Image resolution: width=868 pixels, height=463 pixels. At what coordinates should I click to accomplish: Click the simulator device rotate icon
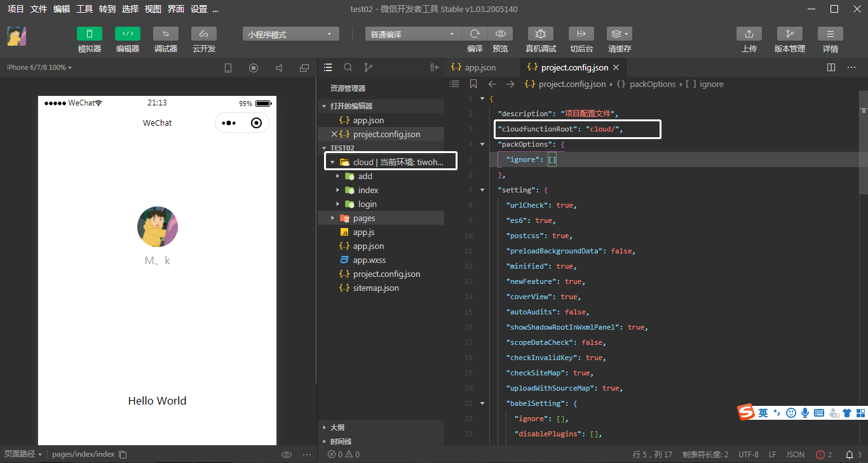[228, 68]
